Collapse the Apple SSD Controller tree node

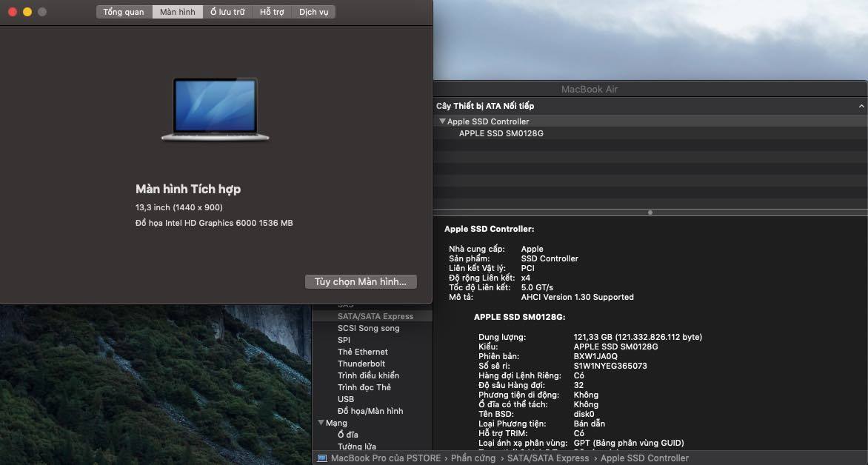(442, 121)
